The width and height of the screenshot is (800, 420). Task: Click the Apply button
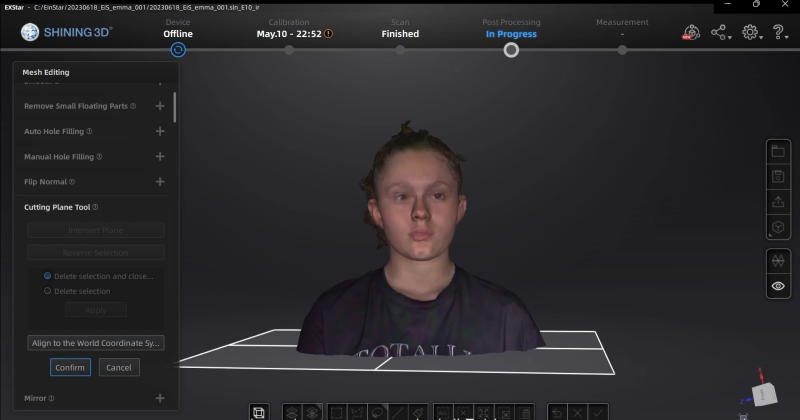point(96,310)
